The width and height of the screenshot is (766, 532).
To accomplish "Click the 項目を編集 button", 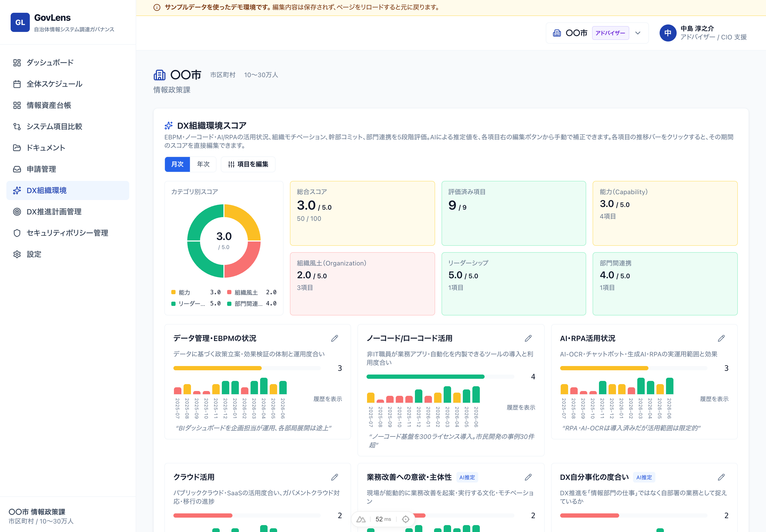I will click(248, 164).
